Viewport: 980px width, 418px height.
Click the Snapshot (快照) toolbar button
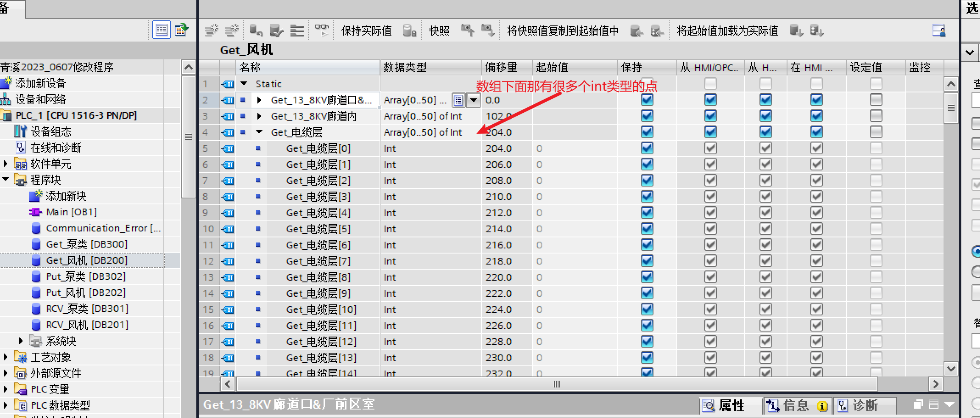click(439, 31)
